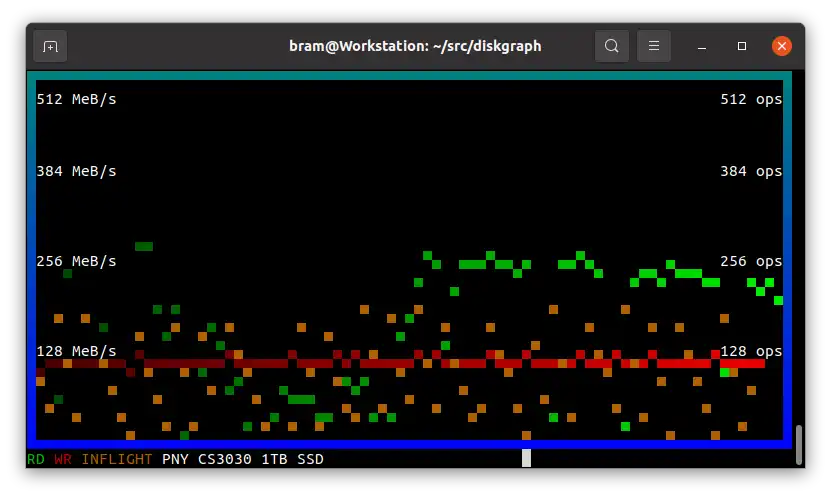The width and height of the screenshot is (831, 497).
Task: Click the INFLIGHT legend label
Action: [117, 459]
